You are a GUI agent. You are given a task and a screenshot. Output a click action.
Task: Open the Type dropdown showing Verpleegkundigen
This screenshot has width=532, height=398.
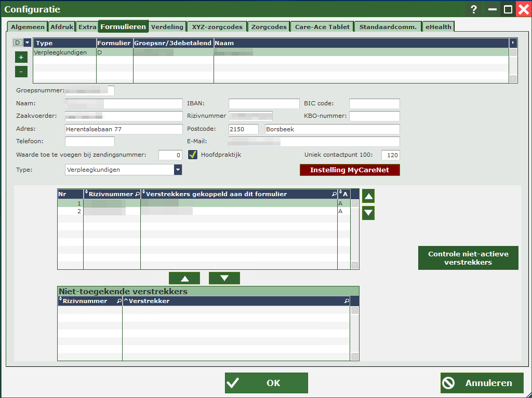178,170
